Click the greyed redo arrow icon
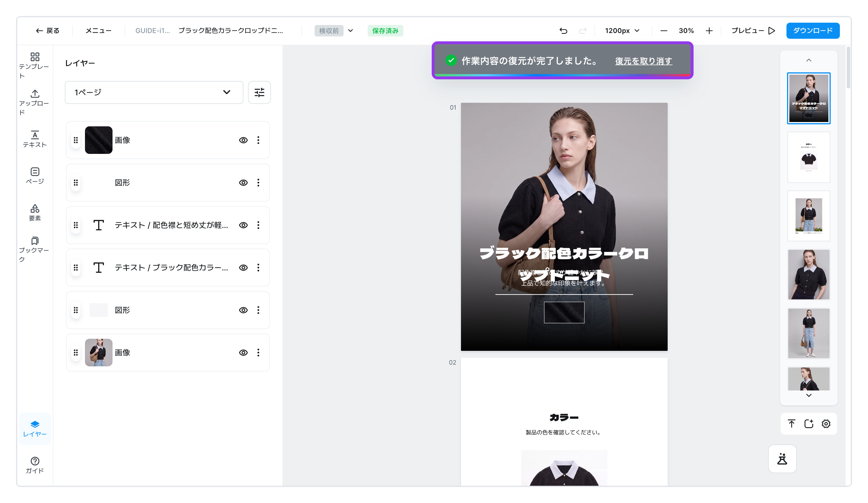 [x=582, y=31]
